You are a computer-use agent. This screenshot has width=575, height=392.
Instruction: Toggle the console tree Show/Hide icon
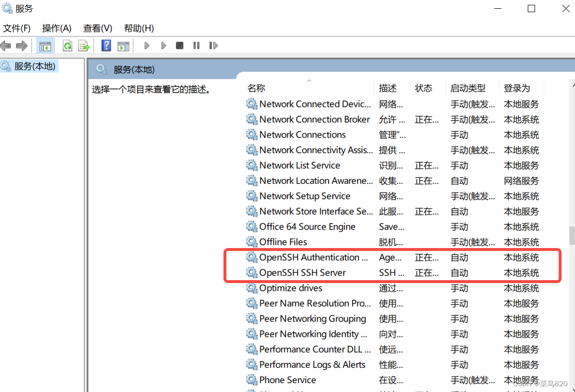pyautogui.click(x=45, y=45)
